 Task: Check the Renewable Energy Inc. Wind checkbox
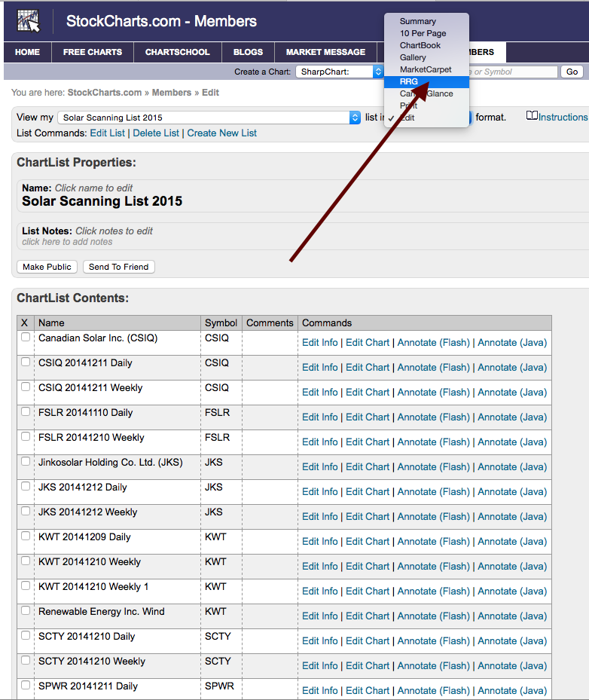tap(26, 610)
